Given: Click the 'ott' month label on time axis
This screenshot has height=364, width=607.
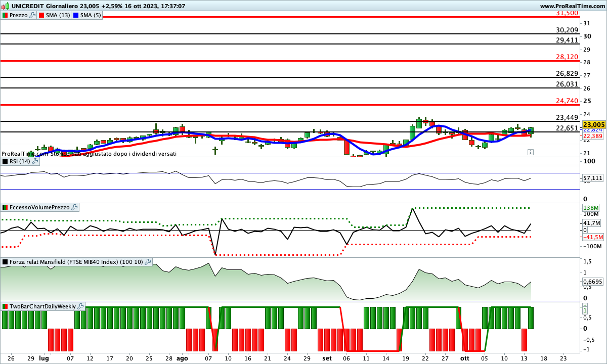Looking at the screenshot, I should [465, 357].
